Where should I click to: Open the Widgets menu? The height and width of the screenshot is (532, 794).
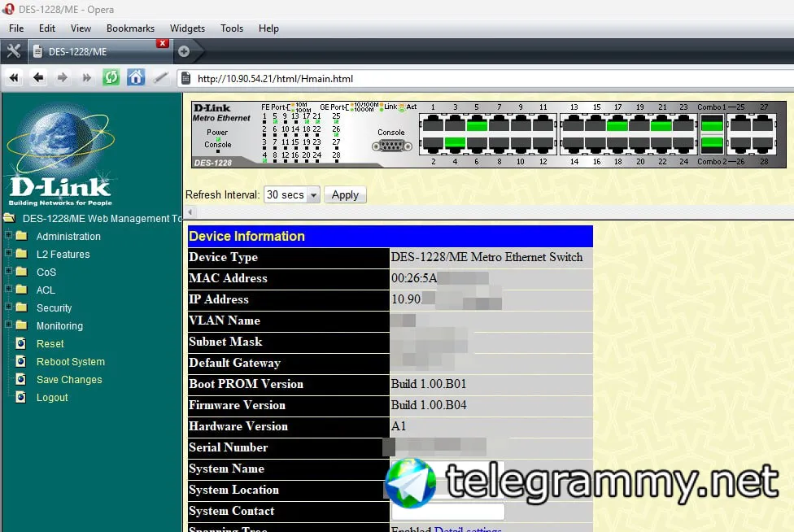(187, 28)
